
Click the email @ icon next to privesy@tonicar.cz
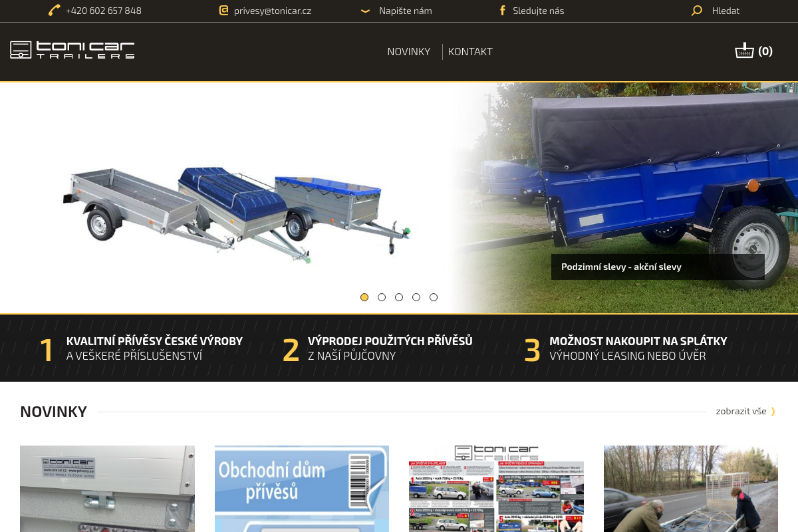(223, 11)
